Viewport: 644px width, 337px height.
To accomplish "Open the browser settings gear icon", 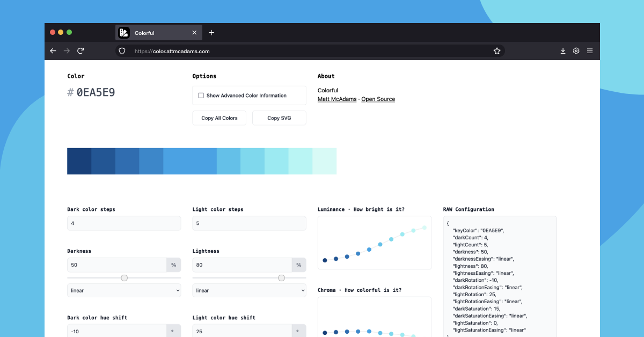I will point(576,51).
